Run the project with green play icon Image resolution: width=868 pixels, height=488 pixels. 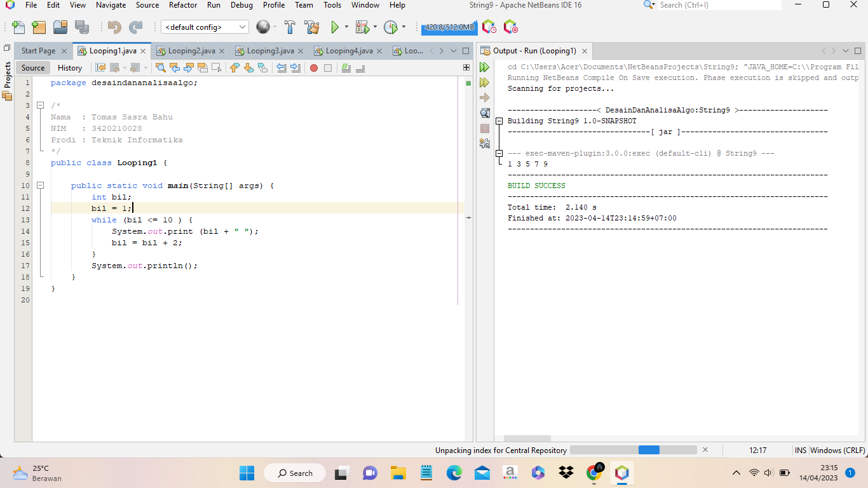(x=335, y=27)
